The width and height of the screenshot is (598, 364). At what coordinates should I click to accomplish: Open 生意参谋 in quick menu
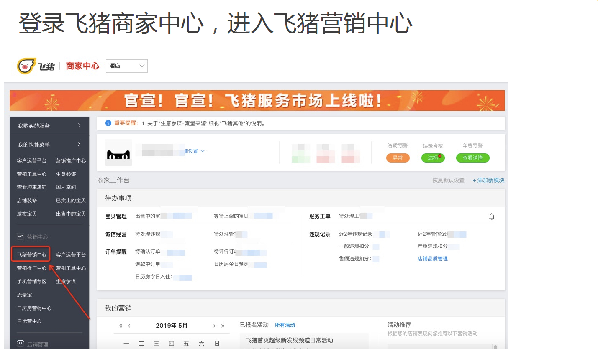tap(66, 174)
